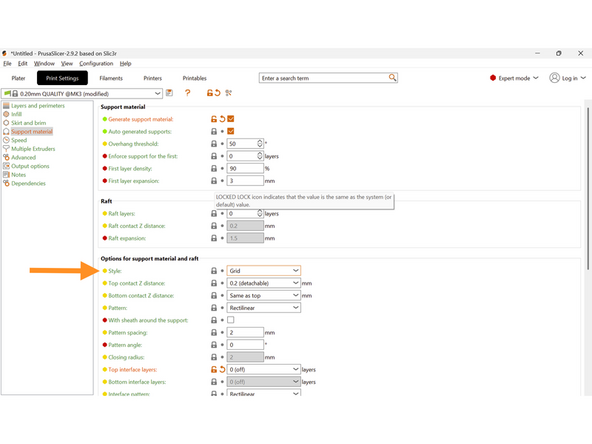Click the save preset icon
The height and width of the screenshot is (444, 592).
[169, 93]
